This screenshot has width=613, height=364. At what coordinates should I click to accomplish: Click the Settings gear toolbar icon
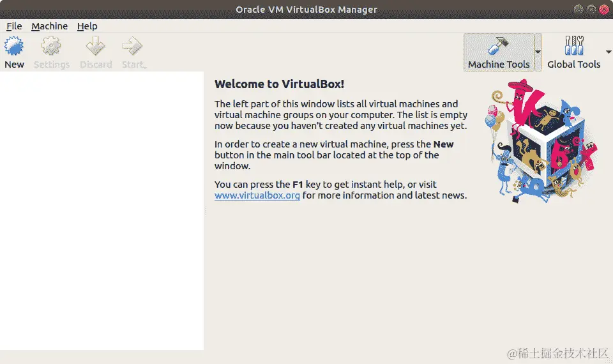(51, 46)
